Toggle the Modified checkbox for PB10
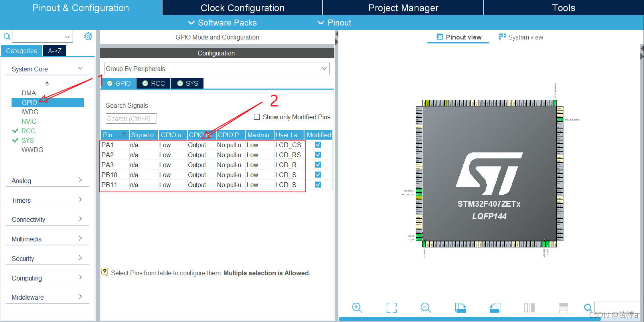Viewport: 644px width, 322px height. coord(318,175)
